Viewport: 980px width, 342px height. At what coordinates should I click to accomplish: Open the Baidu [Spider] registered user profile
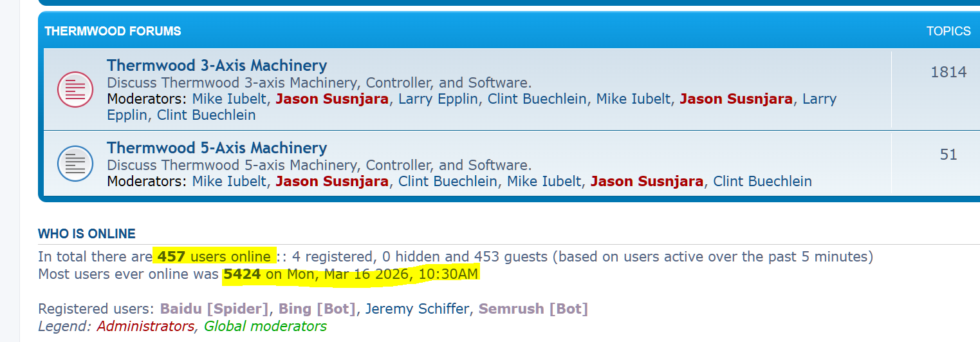[x=214, y=309]
